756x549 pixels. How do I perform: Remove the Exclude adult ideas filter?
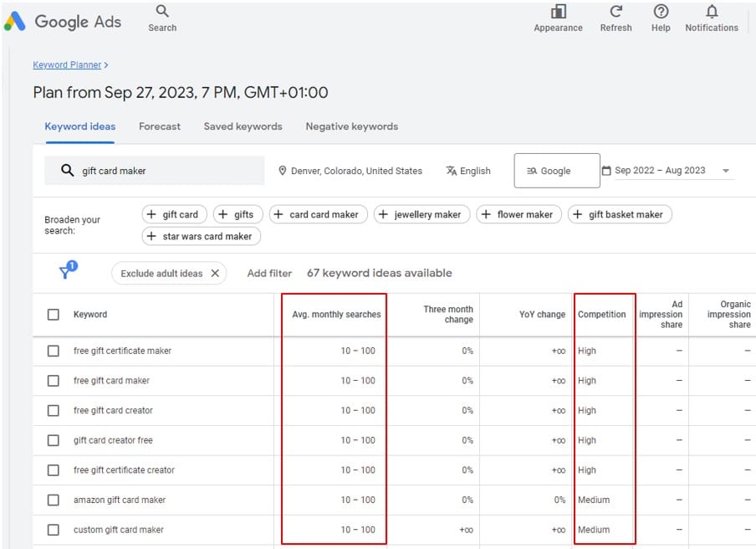[x=215, y=273]
